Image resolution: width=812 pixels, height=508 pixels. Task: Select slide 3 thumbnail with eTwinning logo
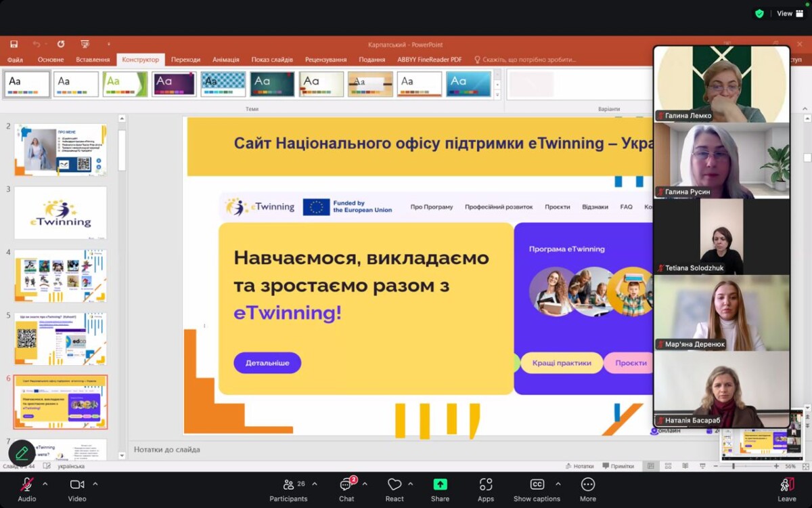(60, 213)
